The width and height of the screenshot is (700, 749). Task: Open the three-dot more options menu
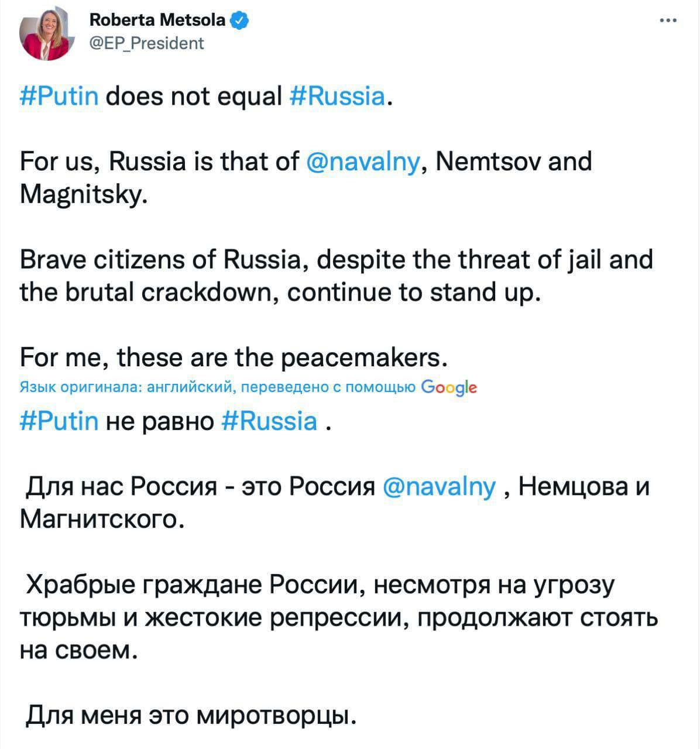[668, 21]
